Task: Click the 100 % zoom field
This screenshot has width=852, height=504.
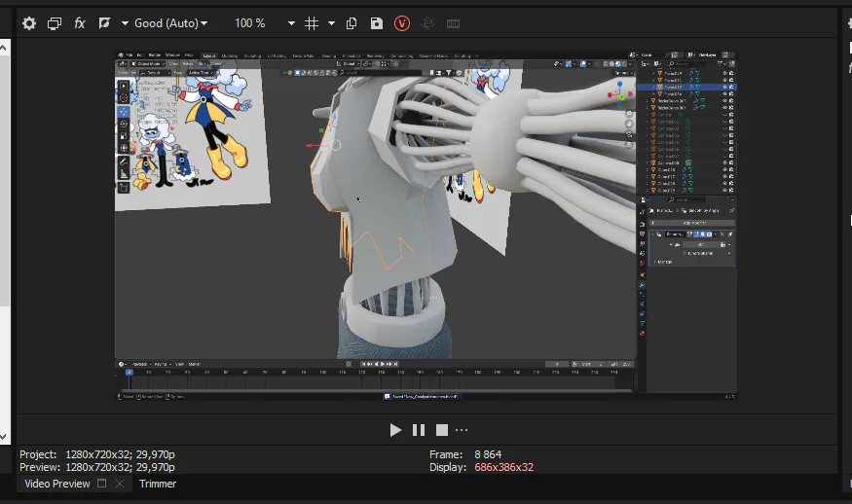Action: tap(250, 23)
